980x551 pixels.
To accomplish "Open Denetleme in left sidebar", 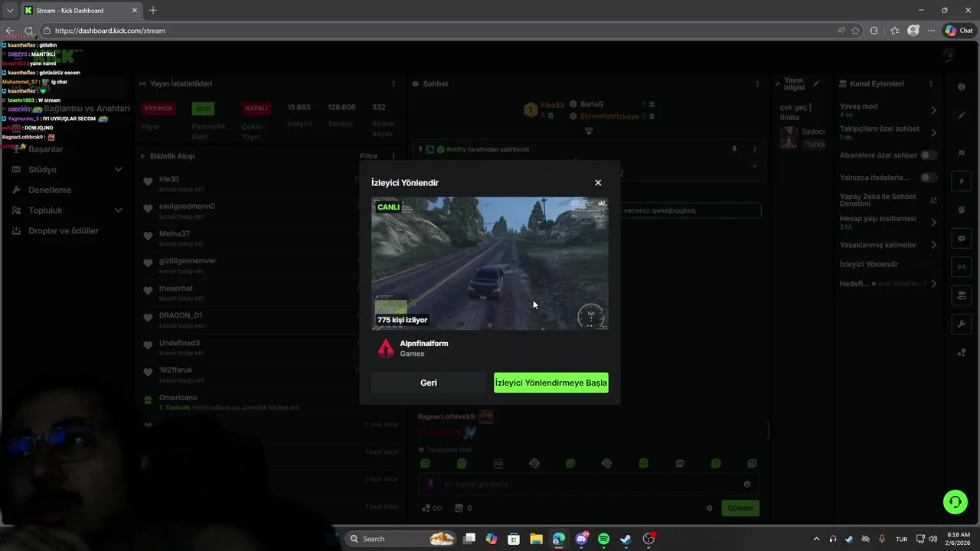I will [50, 190].
